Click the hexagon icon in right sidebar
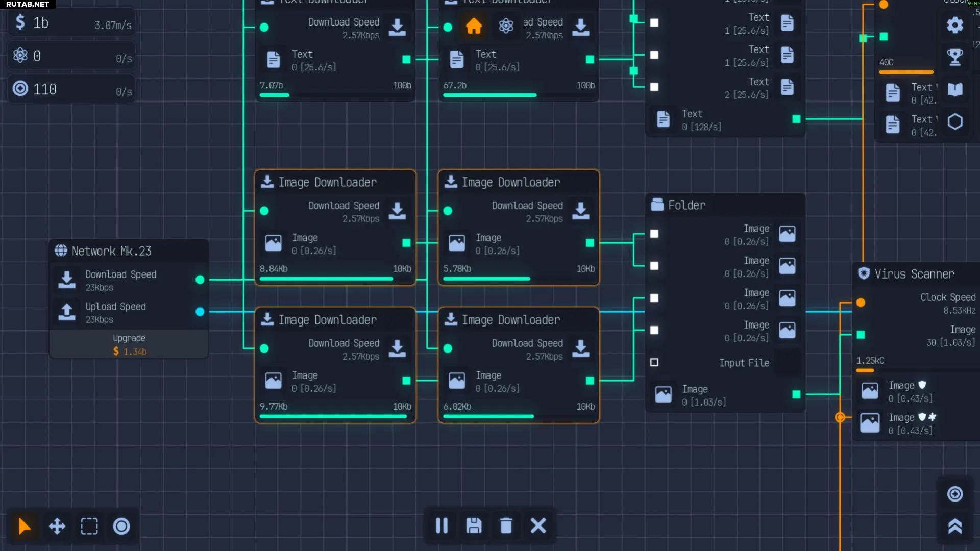 pos(955,122)
